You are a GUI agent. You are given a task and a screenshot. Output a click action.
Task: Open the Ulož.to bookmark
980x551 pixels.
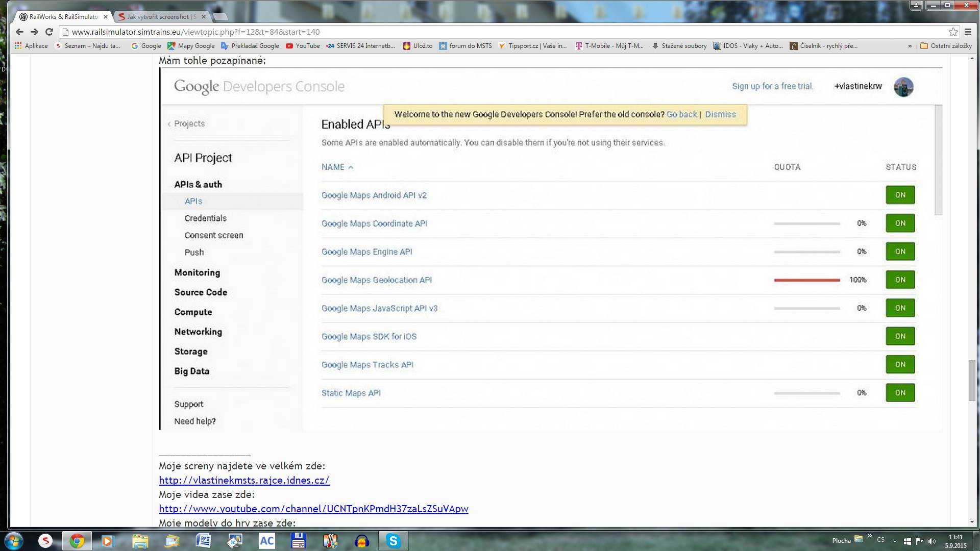click(418, 46)
